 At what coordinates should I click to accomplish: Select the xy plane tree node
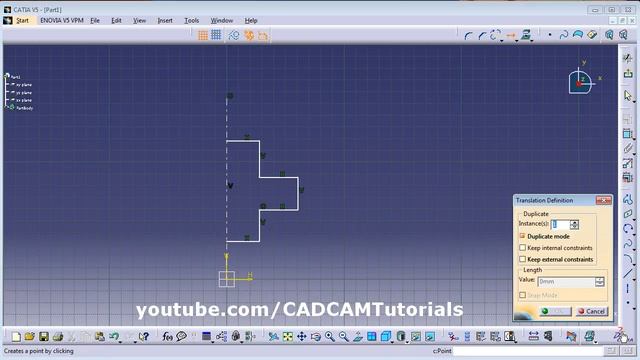(24, 85)
